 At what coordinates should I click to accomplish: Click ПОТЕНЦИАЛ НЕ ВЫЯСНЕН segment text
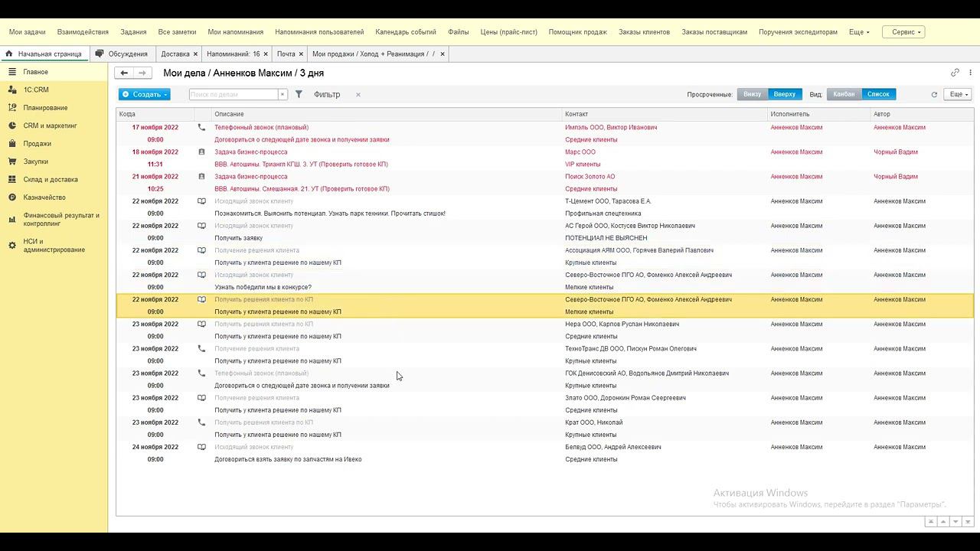[x=606, y=238]
